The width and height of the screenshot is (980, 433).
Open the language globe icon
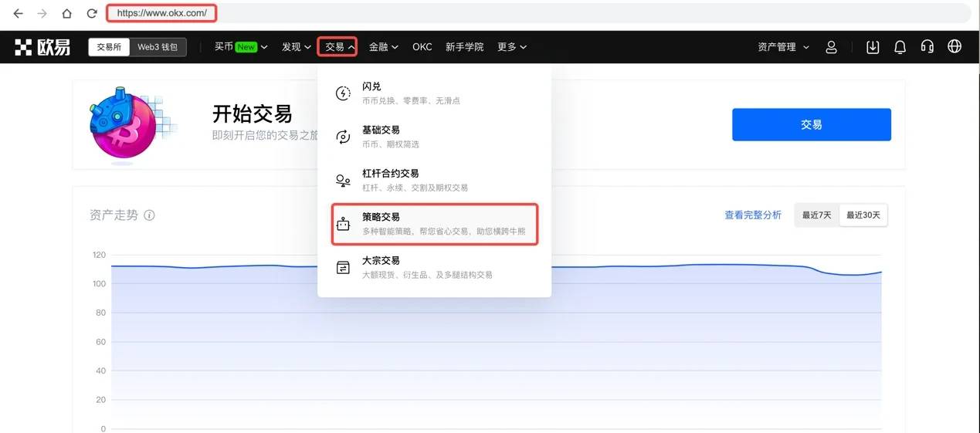click(x=955, y=47)
